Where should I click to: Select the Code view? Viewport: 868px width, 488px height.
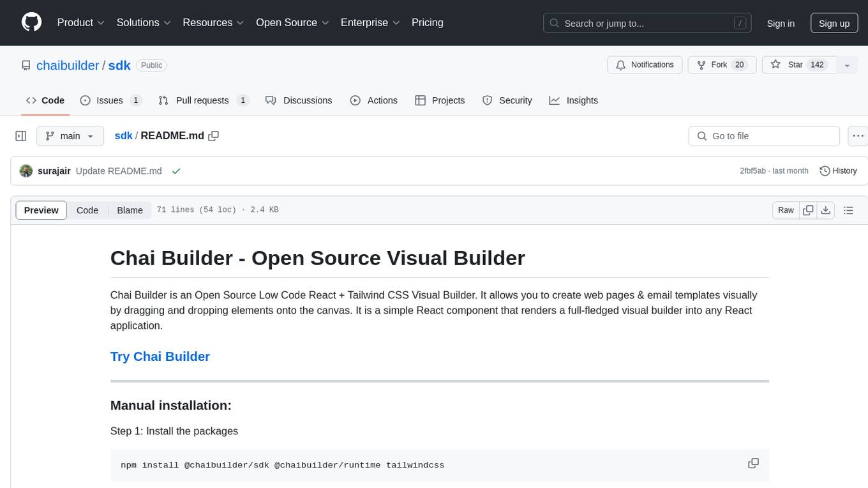(x=87, y=210)
